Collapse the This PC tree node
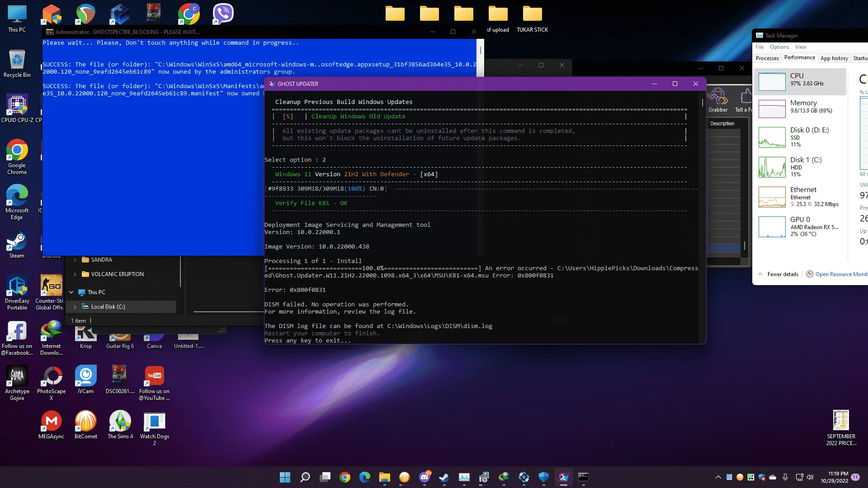 [71, 292]
